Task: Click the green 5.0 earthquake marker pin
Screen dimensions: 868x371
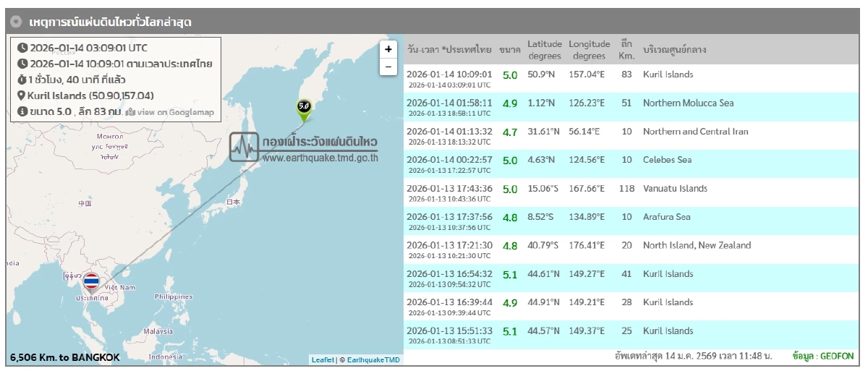Action: point(304,108)
